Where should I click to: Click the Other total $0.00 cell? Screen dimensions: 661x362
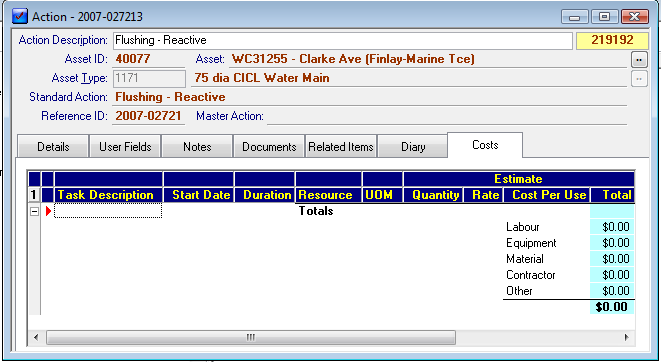[x=612, y=291]
